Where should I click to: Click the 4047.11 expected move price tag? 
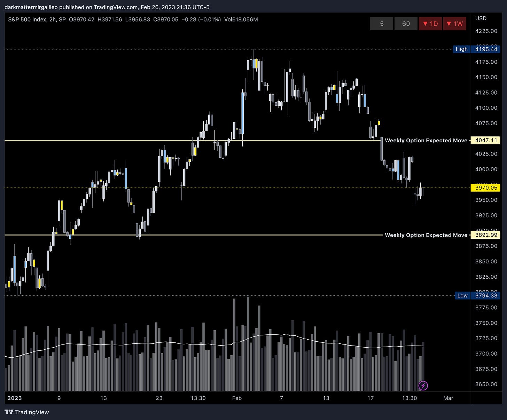(485, 140)
